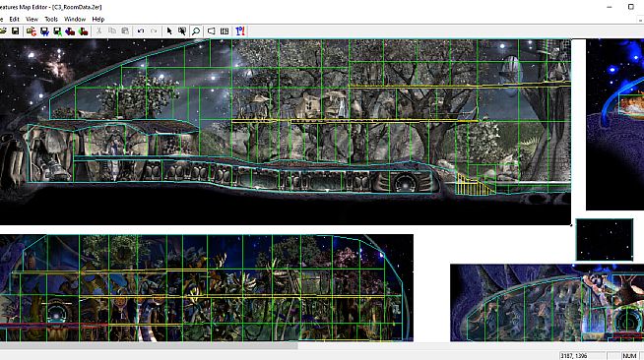Select the magnifier zoom tool
Image resolution: width=644 pixels, height=360 pixels.
[196, 31]
